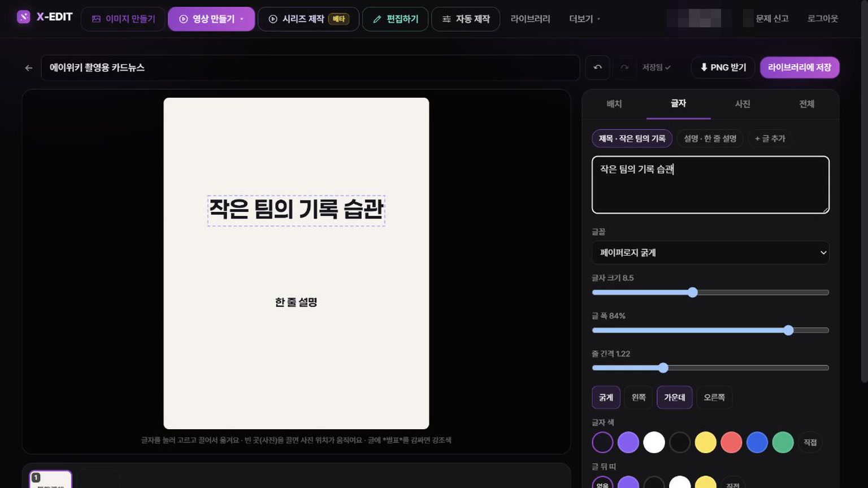Image resolution: width=868 pixels, height=488 pixels.
Task: Switch to the 글자 tab
Action: coord(678,104)
